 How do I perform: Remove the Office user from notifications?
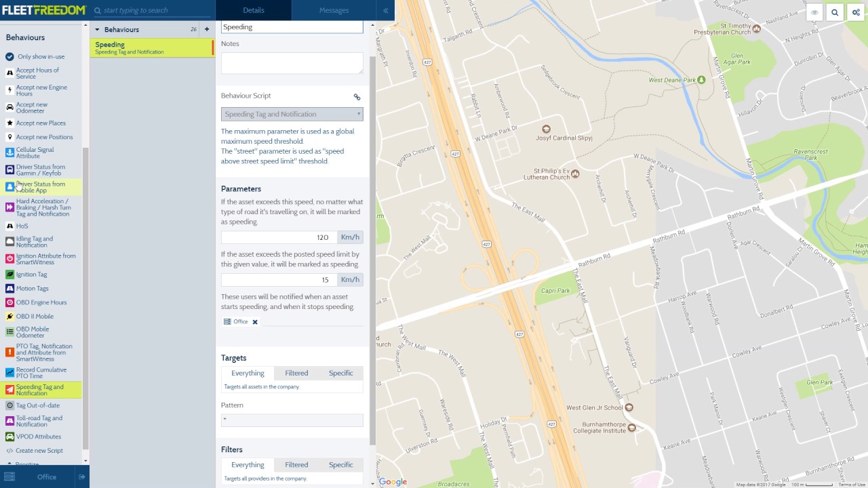(x=255, y=322)
